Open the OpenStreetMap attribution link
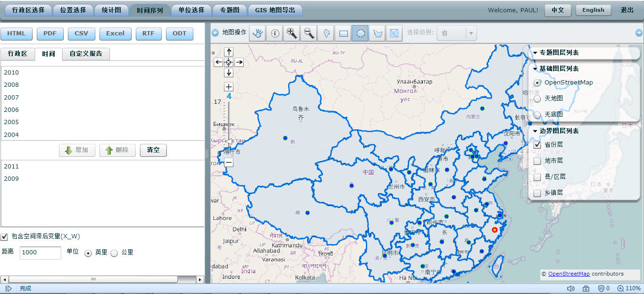Image resolution: width=644 pixels, height=294 pixels. [569, 274]
